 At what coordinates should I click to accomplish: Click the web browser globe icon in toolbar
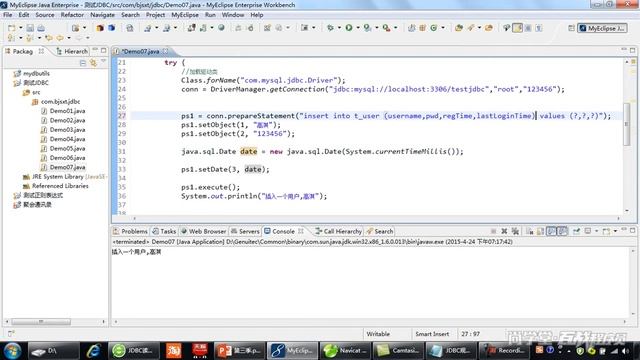pos(221,28)
